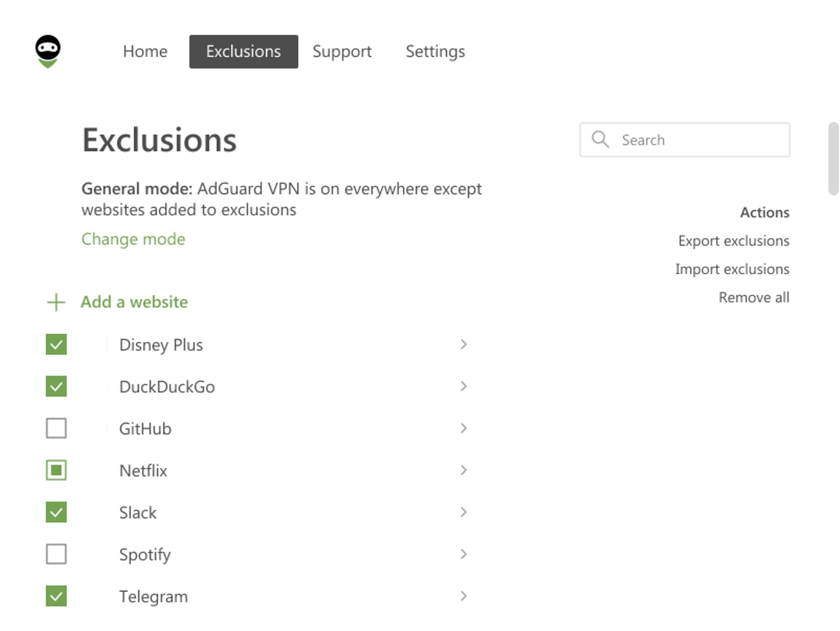Viewport: 840px width, 631px height.
Task: Open the Support tab
Action: (342, 51)
